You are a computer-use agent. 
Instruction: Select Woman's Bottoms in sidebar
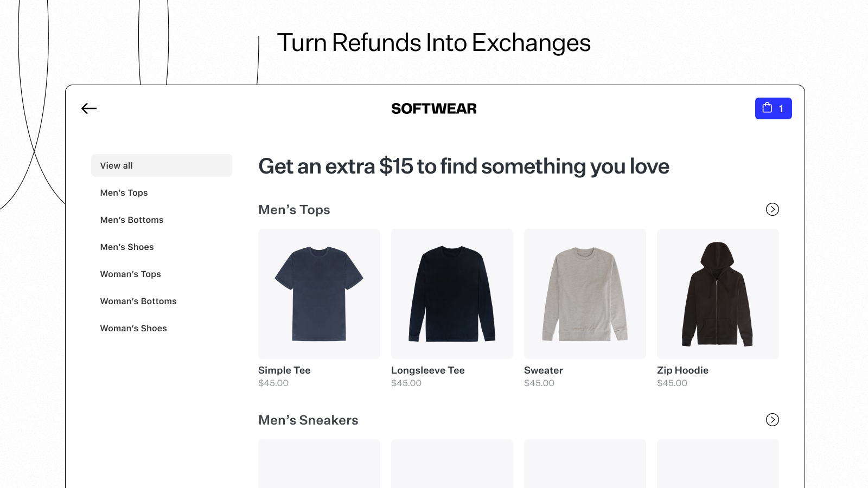point(138,301)
